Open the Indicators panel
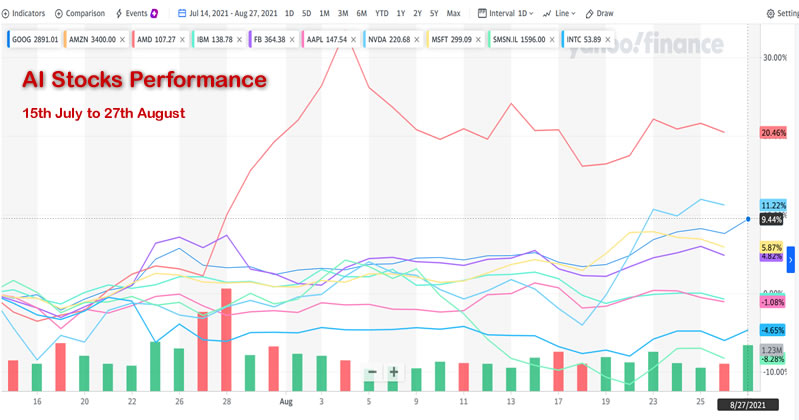Image resolution: width=799 pixels, height=420 pixels. click(25, 14)
